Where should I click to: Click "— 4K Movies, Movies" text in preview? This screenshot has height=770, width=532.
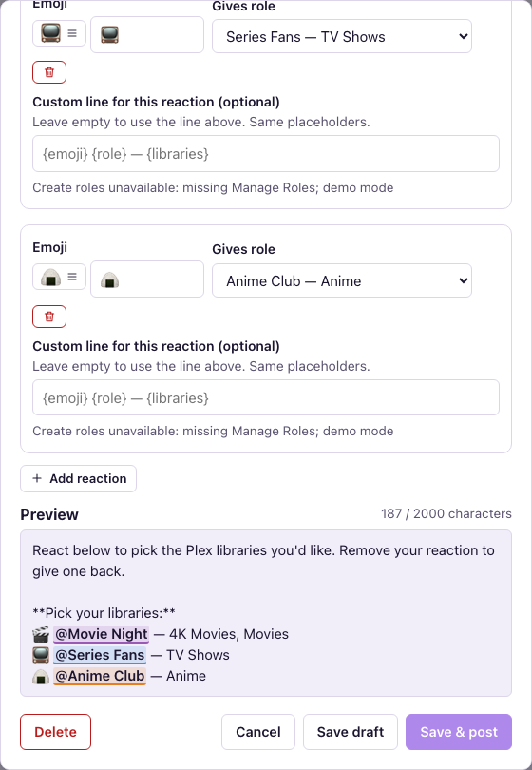pyautogui.click(x=220, y=634)
